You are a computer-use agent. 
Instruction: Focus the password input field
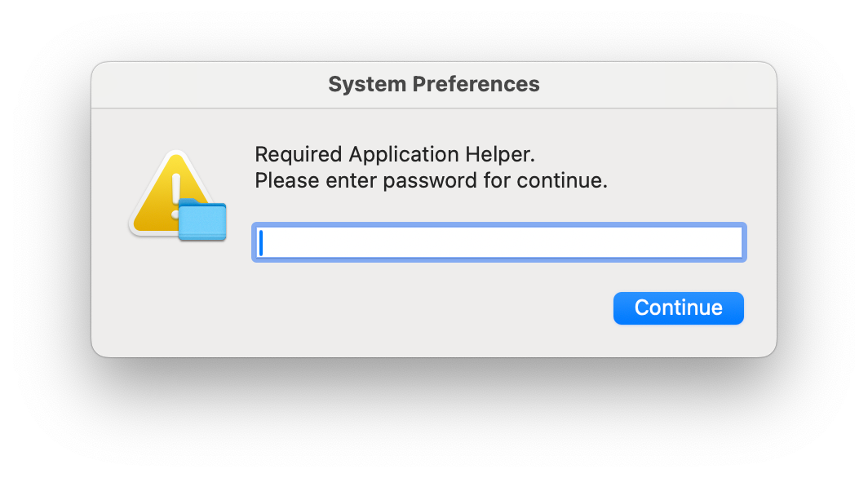click(499, 242)
